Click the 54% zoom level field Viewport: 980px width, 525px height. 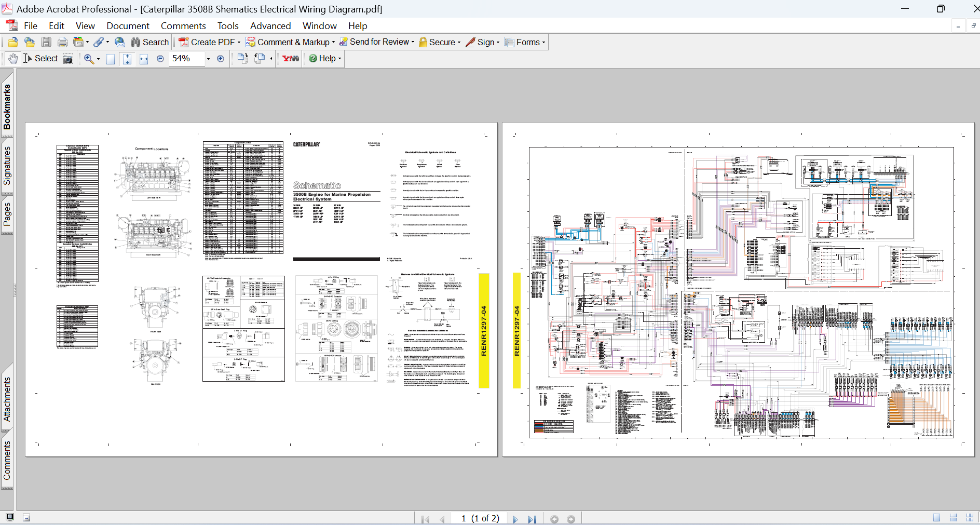point(187,59)
